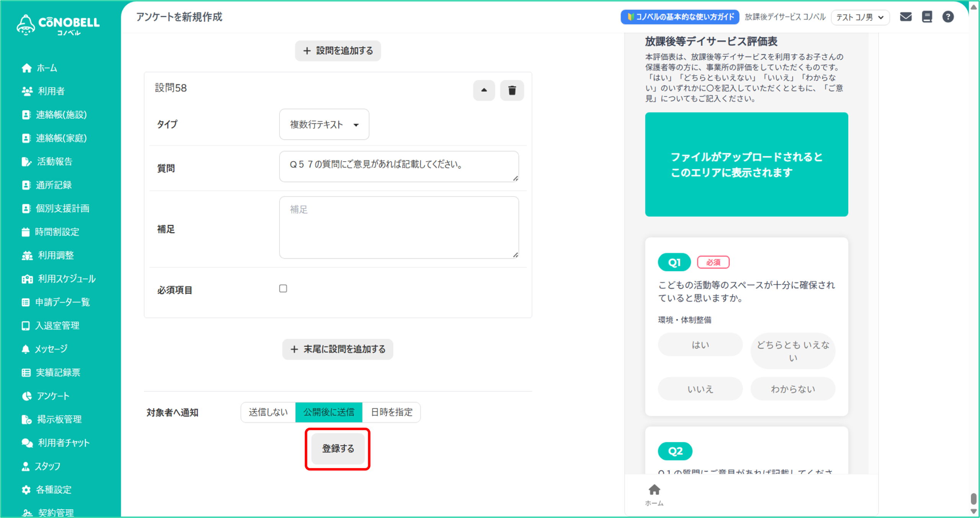980x518 pixels.
Task: Open the タイプ 複数行テキスト dropdown
Action: pos(324,125)
